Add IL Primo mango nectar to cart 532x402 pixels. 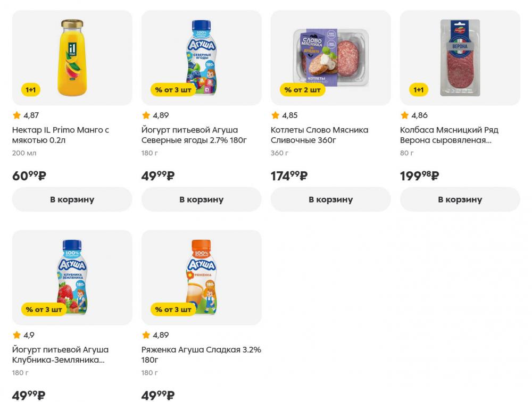tap(72, 199)
